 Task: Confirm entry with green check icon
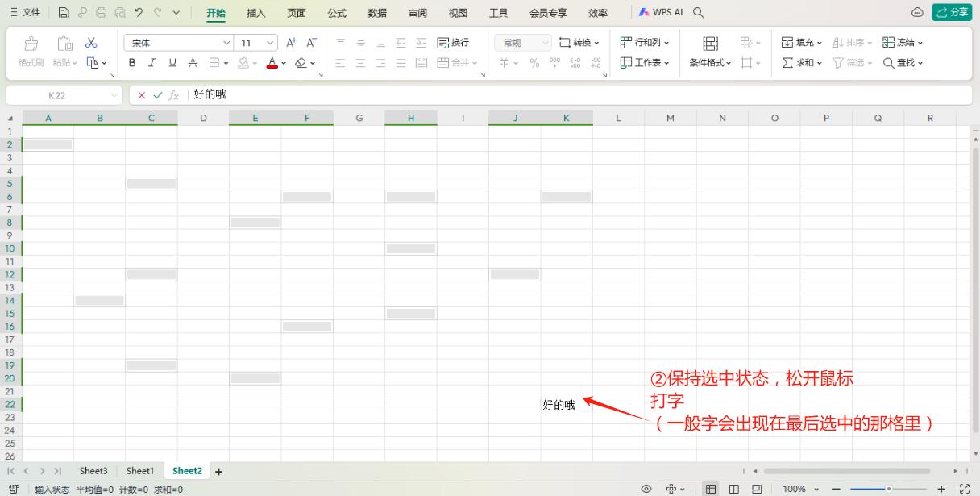[x=158, y=95]
